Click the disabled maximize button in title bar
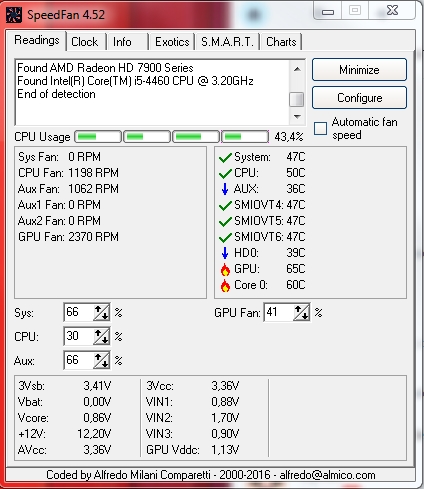The width and height of the screenshot is (424, 489). coord(355,11)
